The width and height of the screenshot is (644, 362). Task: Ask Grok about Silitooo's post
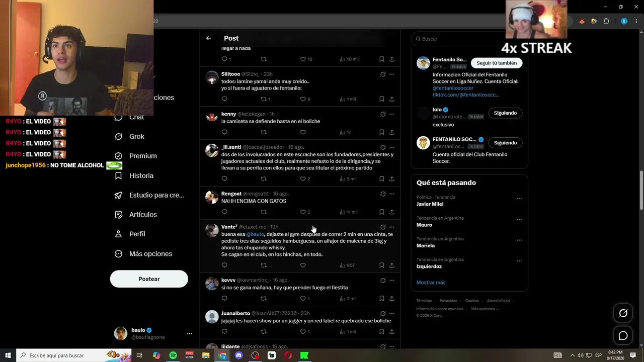coord(383,74)
